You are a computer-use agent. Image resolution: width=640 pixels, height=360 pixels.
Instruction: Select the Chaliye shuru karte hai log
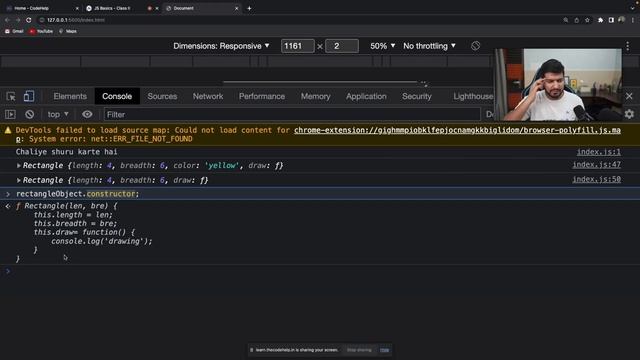[67, 152]
